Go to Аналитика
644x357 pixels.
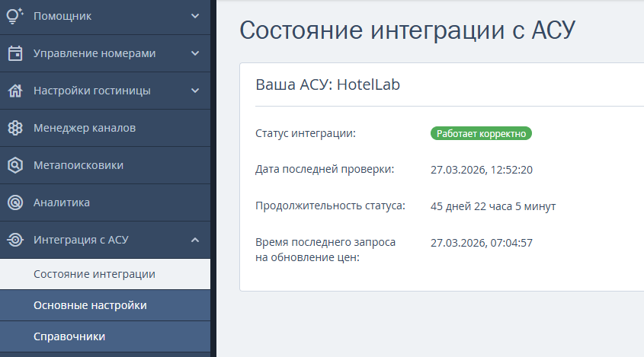[105, 202]
